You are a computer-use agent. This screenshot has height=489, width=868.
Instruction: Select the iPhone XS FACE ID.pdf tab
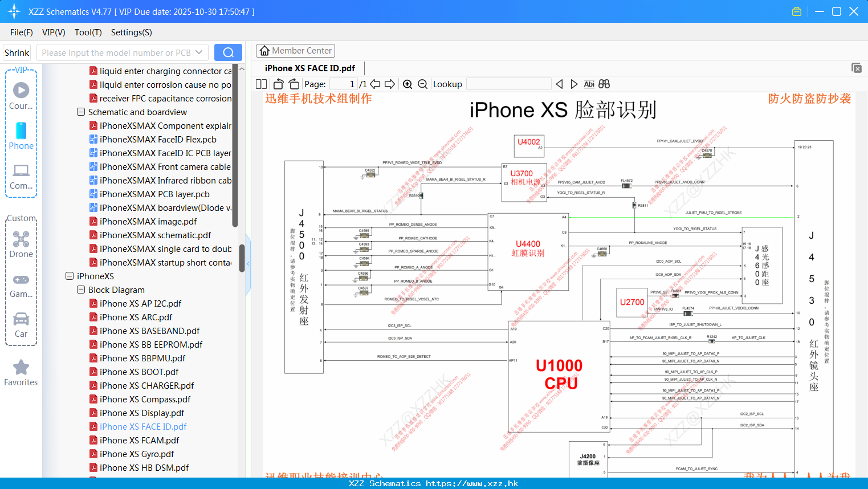click(310, 68)
